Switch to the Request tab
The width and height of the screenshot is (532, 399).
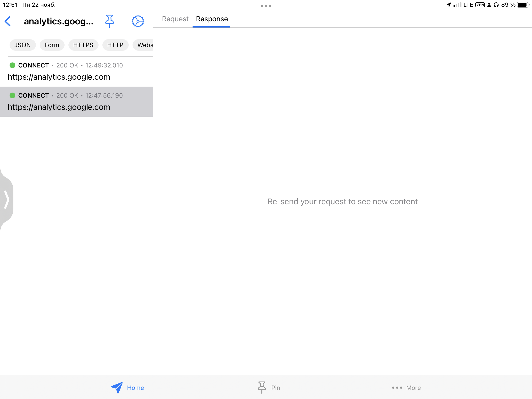[x=175, y=19]
